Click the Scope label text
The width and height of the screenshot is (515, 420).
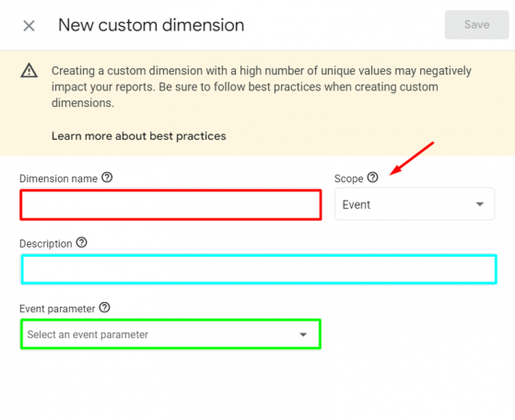(x=348, y=179)
